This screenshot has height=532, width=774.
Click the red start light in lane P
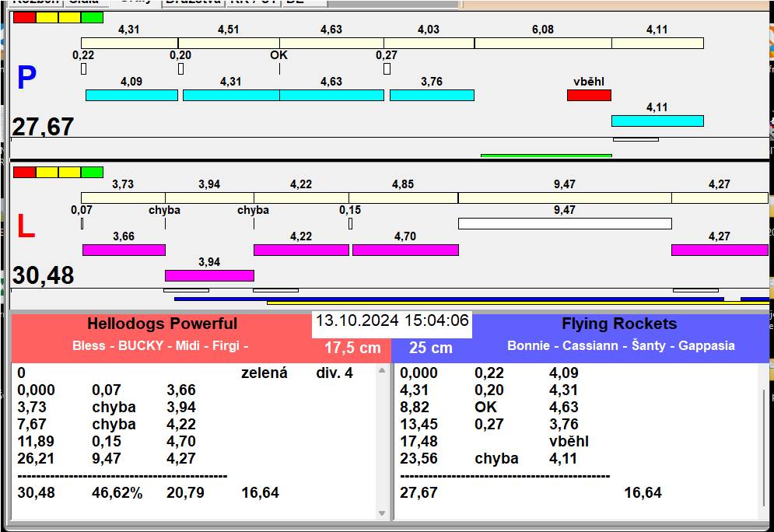[x=24, y=18]
